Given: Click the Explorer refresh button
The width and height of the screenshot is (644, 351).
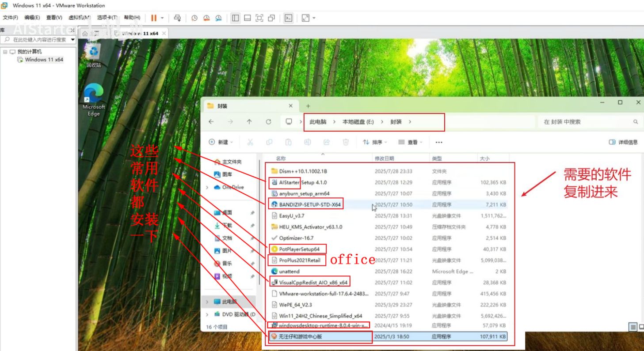Looking at the screenshot, I should pos(268,122).
